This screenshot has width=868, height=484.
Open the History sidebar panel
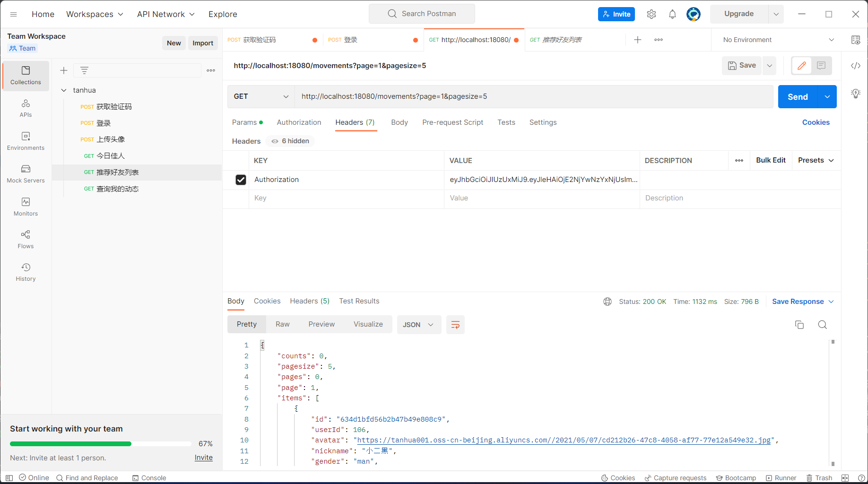pyautogui.click(x=26, y=272)
